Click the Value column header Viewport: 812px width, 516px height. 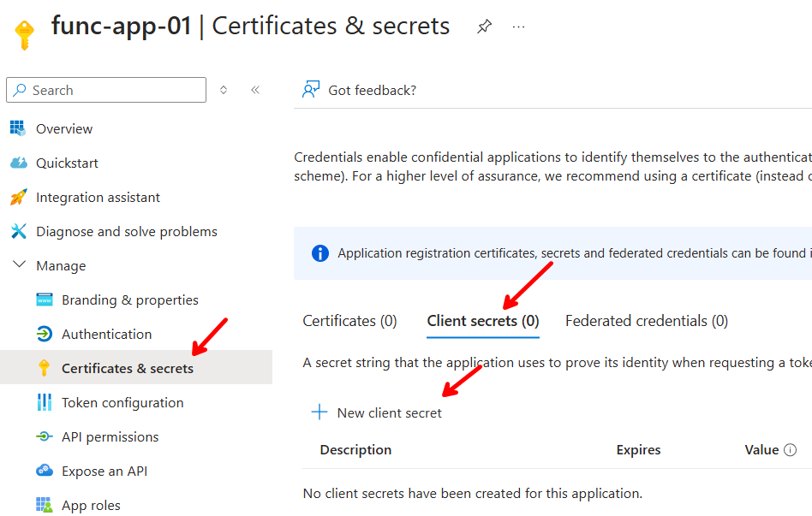click(x=761, y=450)
